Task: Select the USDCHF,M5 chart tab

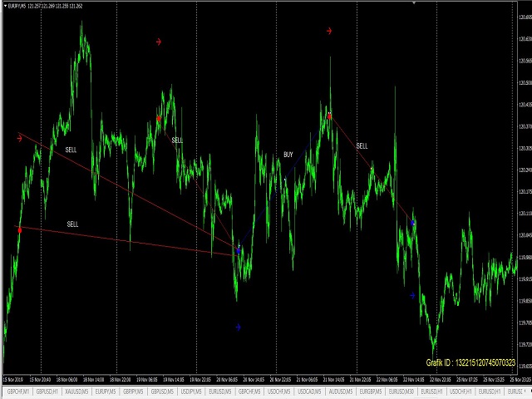Action: coord(278,392)
